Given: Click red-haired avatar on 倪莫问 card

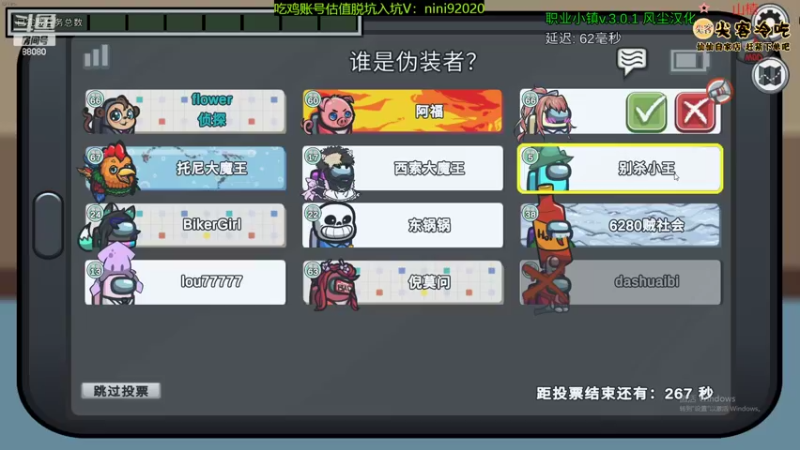Looking at the screenshot, I should click(335, 285).
